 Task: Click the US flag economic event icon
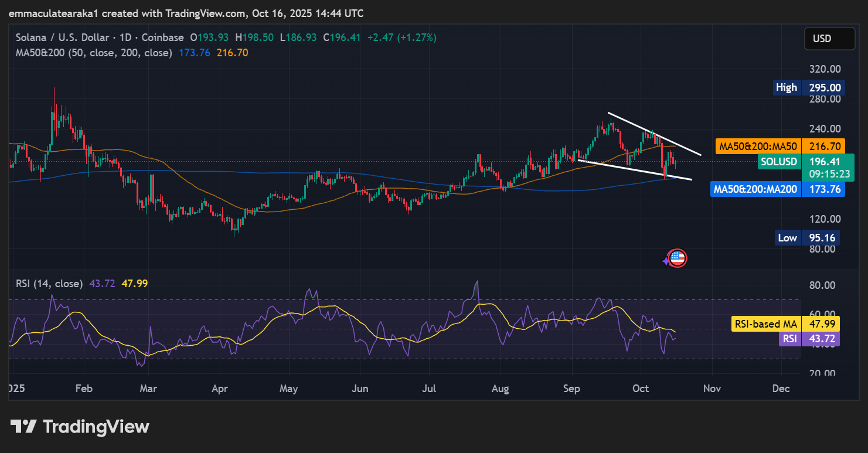[x=678, y=258]
